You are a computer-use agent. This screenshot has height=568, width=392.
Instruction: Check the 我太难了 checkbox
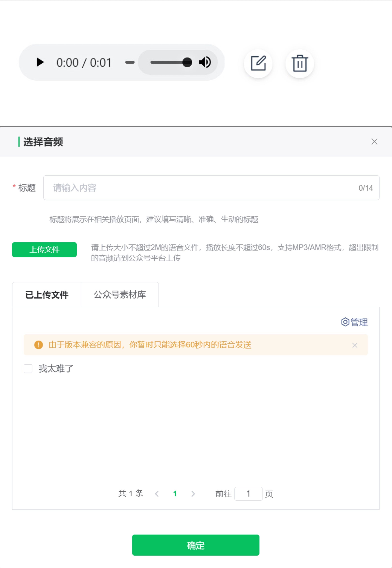pos(28,369)
